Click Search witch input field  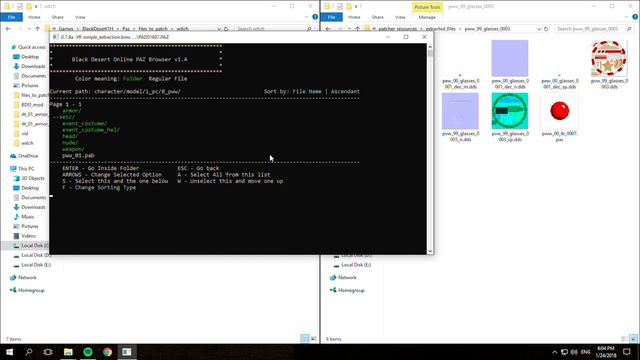click(273, 29)
